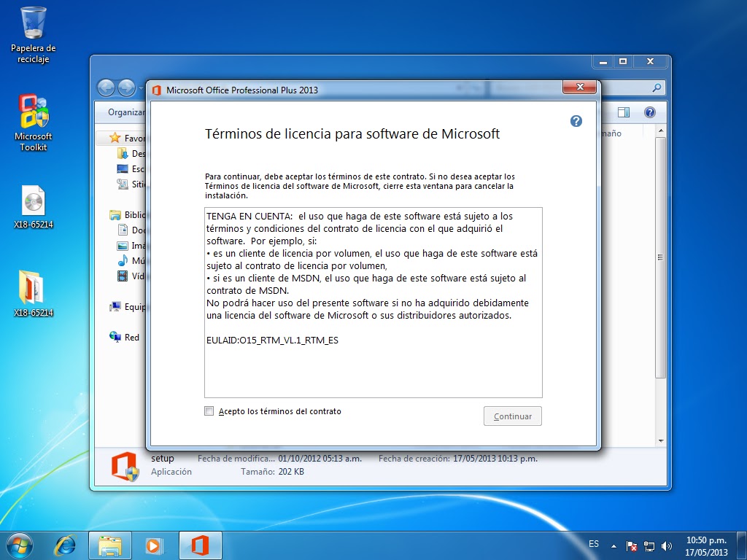The image size is (747, 560).
Task: Open Internet Explorer from the taskbar
Action: click(x=65, y=545)
